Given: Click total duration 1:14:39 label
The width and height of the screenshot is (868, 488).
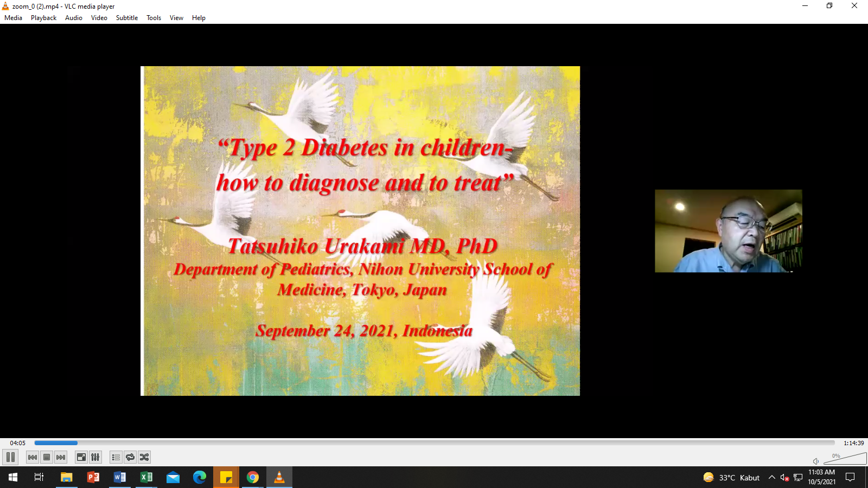Looking at the screenshot, I should click(853, 443).
